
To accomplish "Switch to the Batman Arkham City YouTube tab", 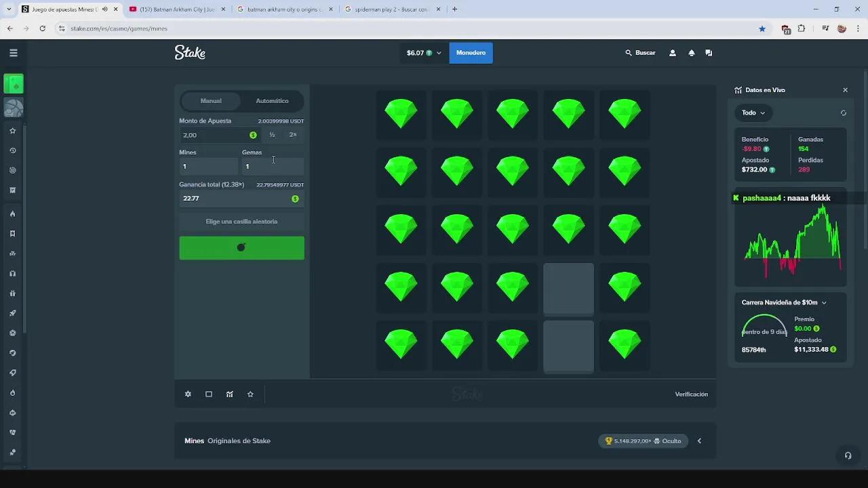I will tap(177, 9).
